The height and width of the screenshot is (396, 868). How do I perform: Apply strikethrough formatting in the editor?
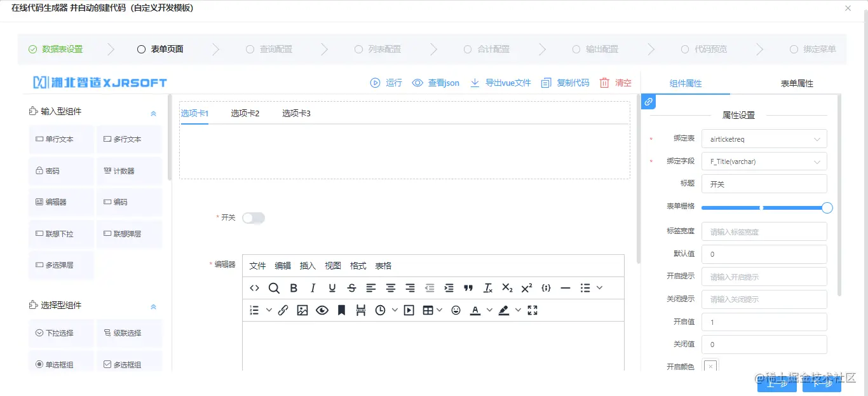pos(351,287)
